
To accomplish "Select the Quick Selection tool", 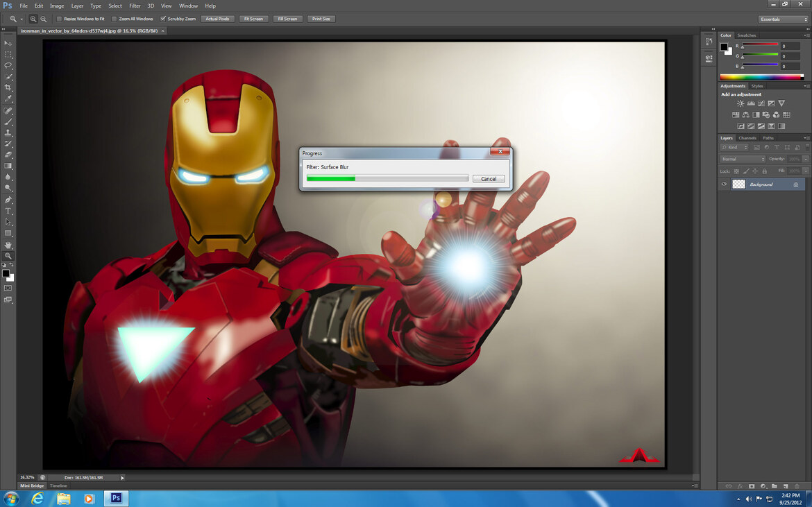I will (8, 76).
